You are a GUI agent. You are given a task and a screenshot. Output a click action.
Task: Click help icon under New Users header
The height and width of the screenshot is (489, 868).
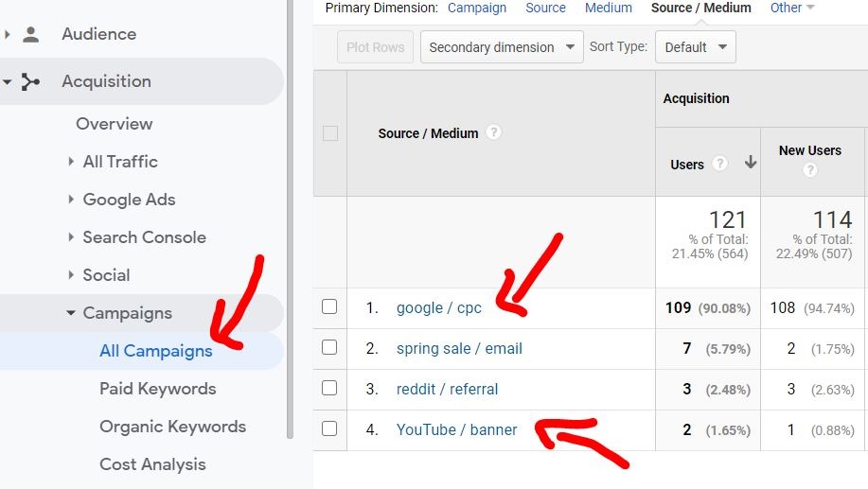click(x=809, y=170)
